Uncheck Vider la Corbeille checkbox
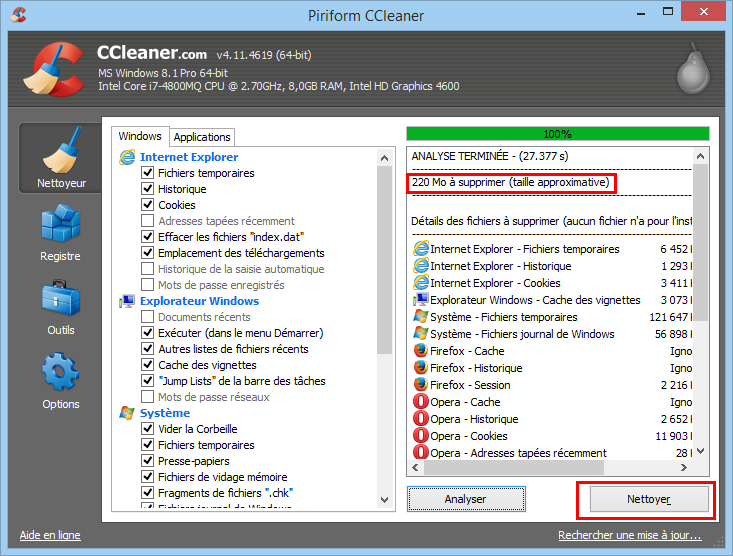Viewport: 733px width, 556px height. tap(148, 428)
